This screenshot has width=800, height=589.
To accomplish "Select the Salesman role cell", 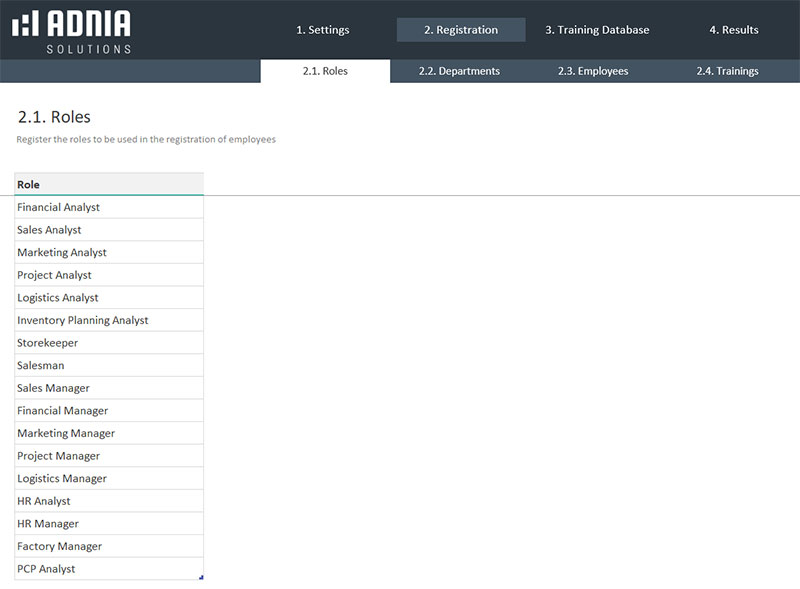I will (x=108, y=366).
